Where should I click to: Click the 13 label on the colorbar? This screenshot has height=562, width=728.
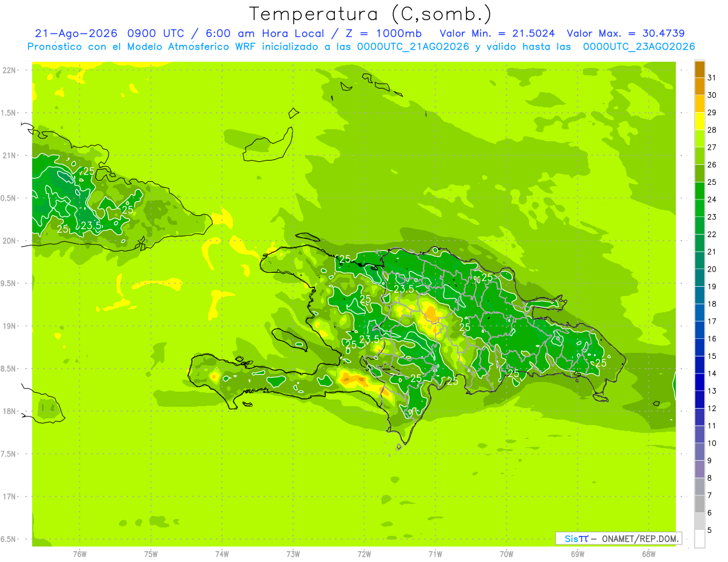(712, 391)
